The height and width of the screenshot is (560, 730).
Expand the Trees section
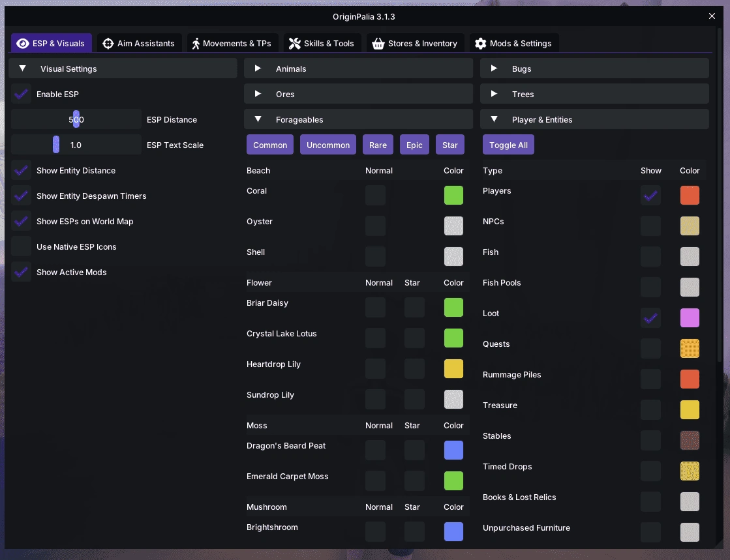pyautogui.click(x=594, y=94)
